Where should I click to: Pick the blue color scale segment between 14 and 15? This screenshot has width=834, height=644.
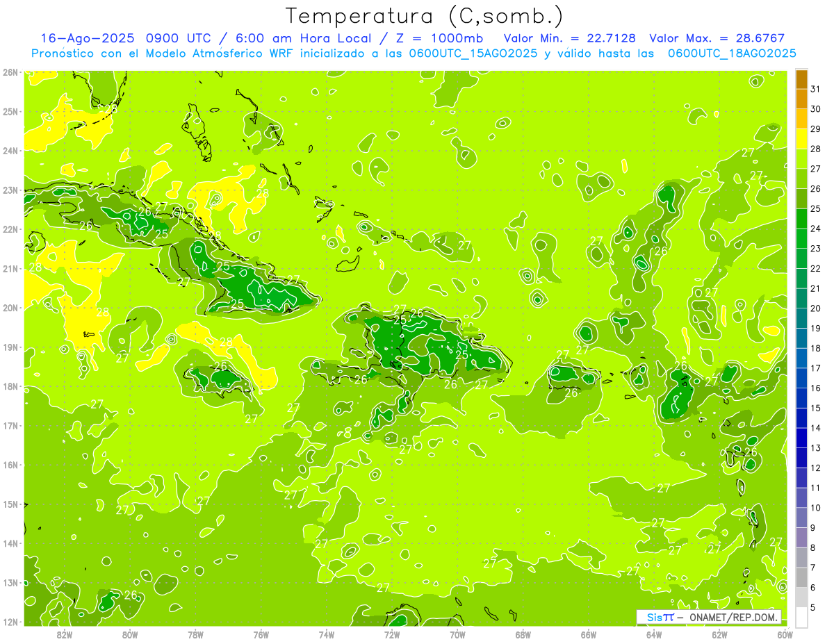(801, 418)
